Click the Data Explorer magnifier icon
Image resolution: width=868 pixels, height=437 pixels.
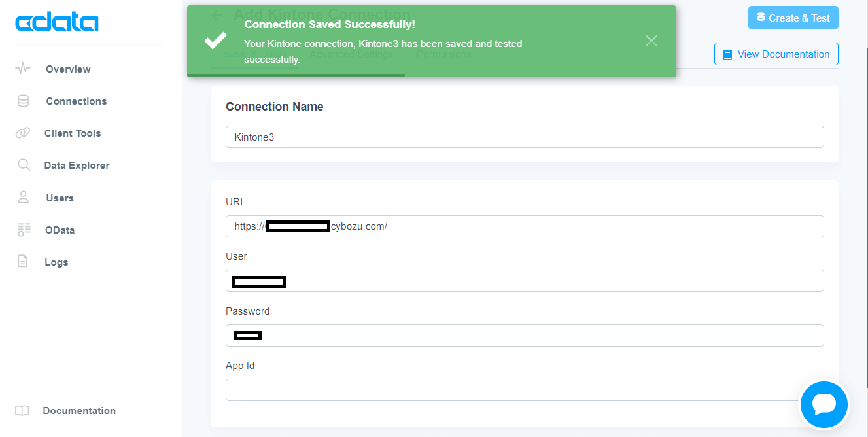pos(24,165)
